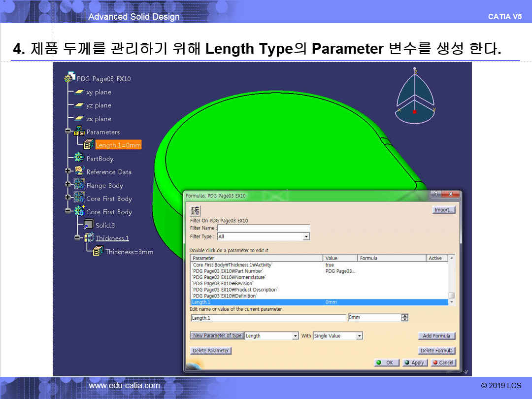
Task: Click the PDG Page03 EX10 root part icon
Action: click(x=69, y=78)
